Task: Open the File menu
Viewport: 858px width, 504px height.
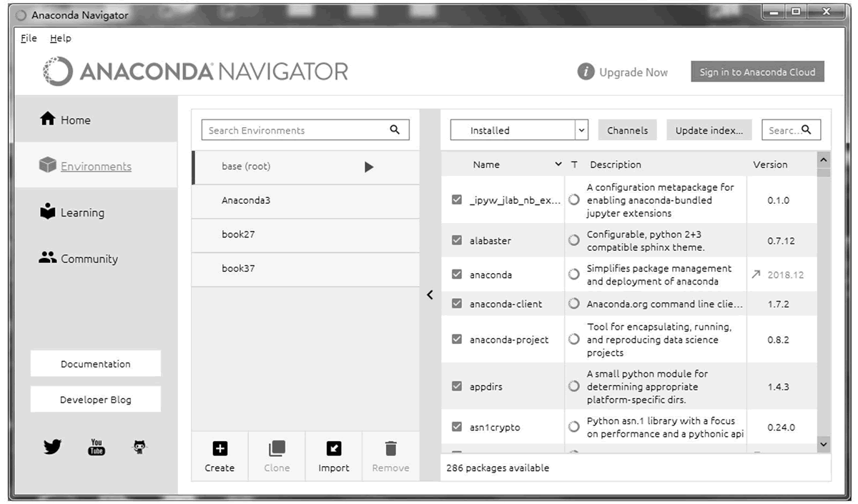Action: pyautogui.click(x=29, y=39)
